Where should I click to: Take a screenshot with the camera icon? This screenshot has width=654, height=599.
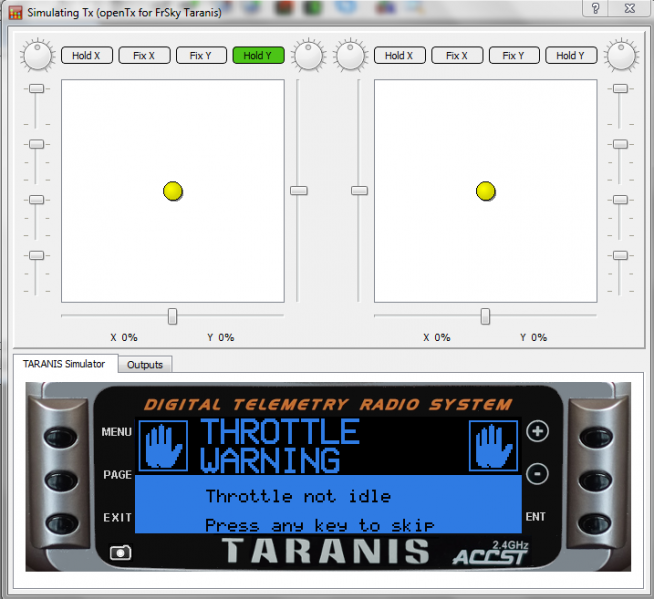point(121,553)
